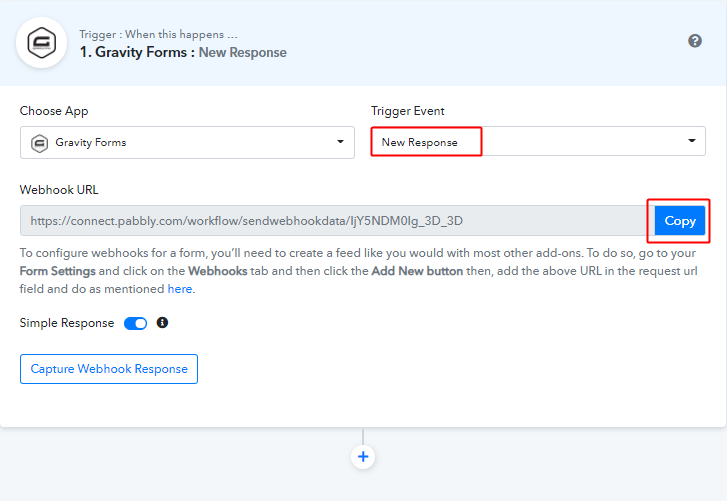
Task: Click the info icon beside Simple Response
Action: [162, 323]
